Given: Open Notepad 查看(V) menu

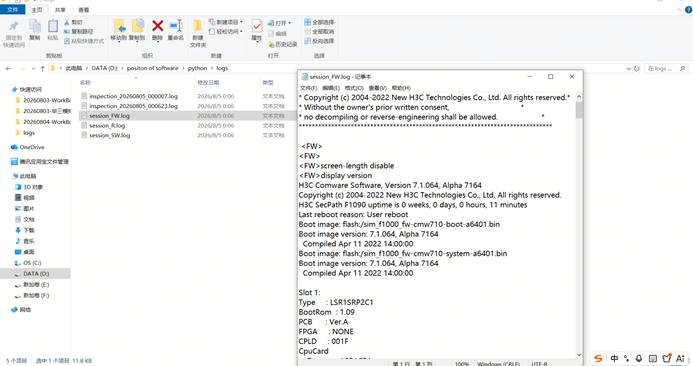Looking at the screenshot, I should pyautogui.click(x=377, y=88).
